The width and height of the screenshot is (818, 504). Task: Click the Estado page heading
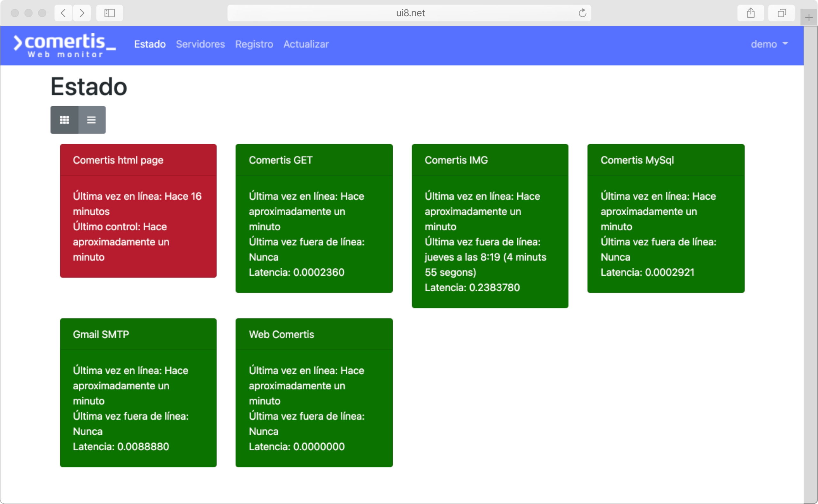pyautogui.click(x=89, y=87)
